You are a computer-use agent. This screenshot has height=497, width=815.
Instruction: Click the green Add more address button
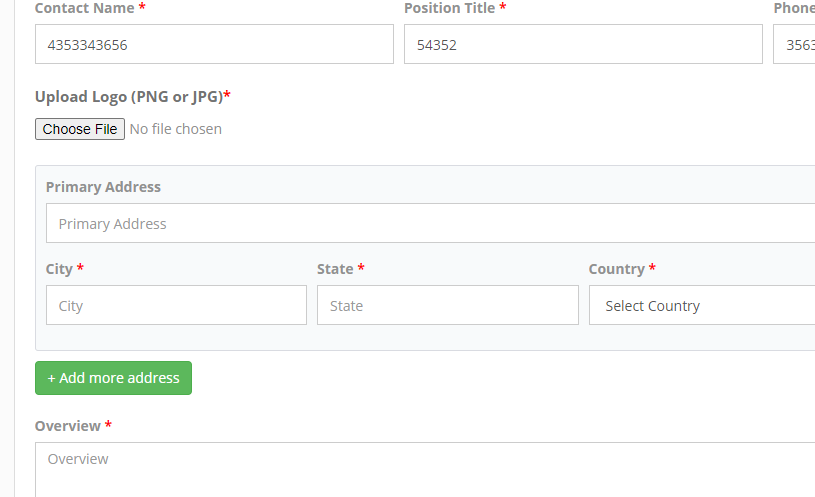coord(113,378)
